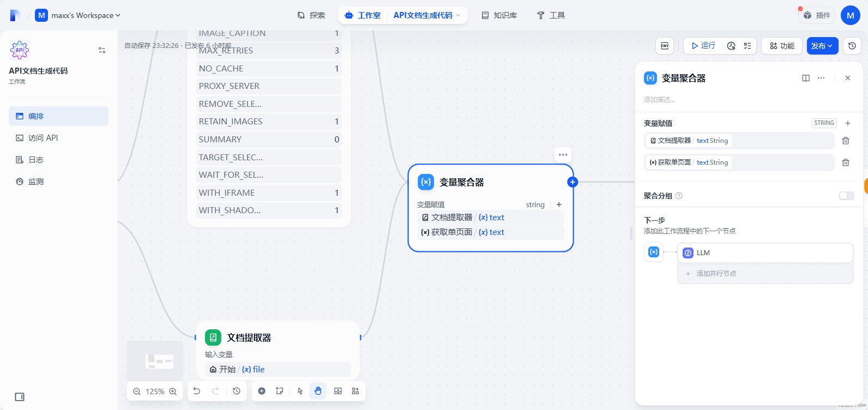Delete the 获取单页面 text variable
The height and width of the screenshot is (410, 868).
tap(846, 162)
